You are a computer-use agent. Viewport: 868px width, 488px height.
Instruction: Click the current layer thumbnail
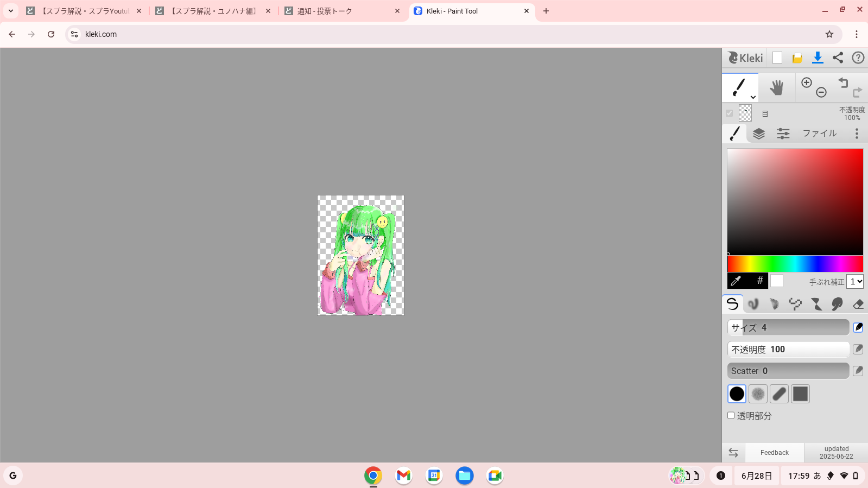745,113
